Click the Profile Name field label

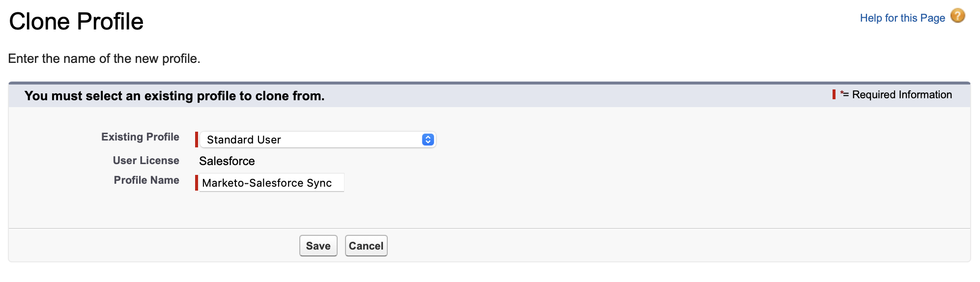(x=146, y=180)
